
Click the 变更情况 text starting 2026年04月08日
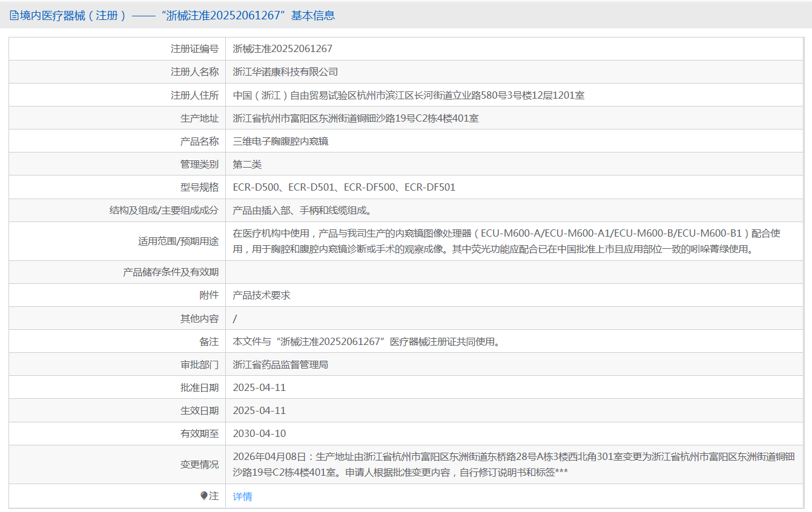pyautogui.click(x=514, y=464)
